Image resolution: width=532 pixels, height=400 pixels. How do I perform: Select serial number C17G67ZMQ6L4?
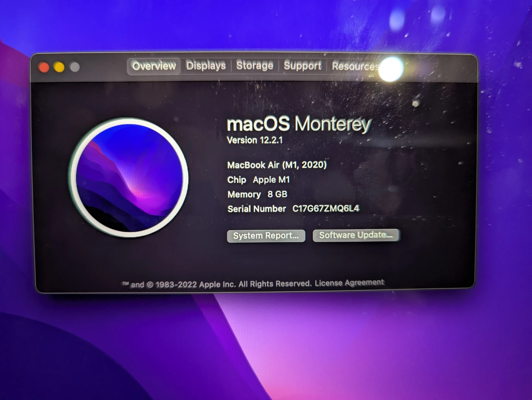pyautogui.click(x=326, y=208)
